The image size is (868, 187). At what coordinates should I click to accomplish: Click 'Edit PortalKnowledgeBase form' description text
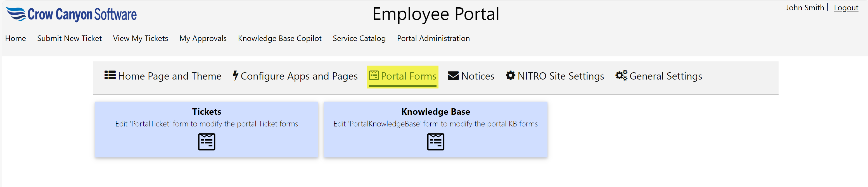click(435, 124)
